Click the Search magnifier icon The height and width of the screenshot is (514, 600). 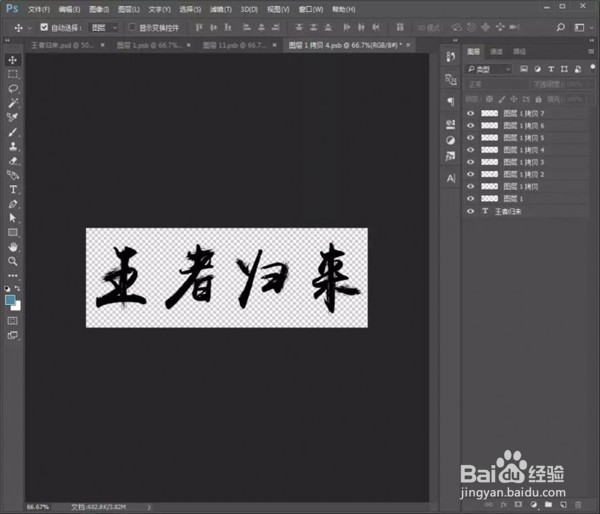pos(561,27)
